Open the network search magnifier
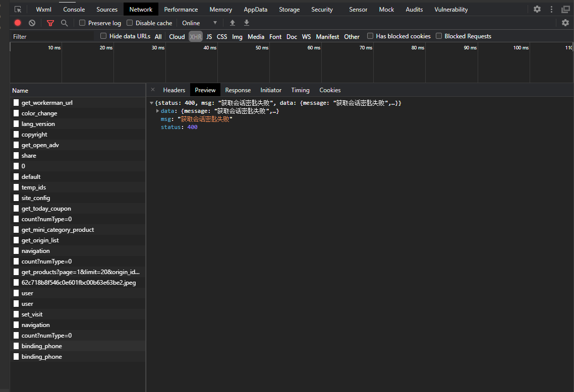The width and height of the screenshot is (574, 392). pos(65,23)
